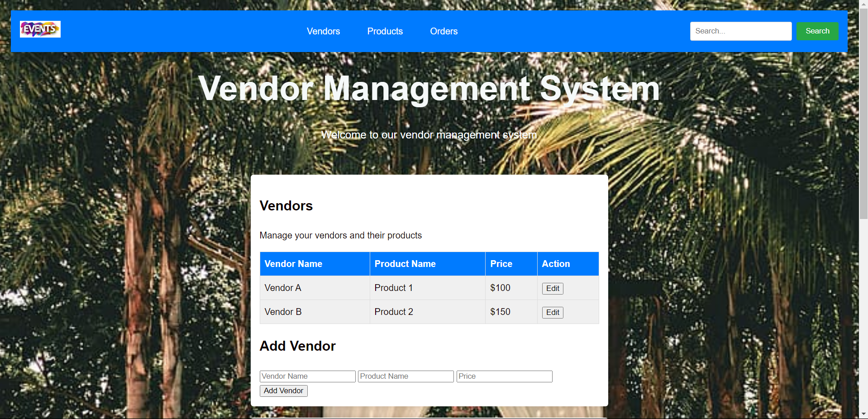Click into the Vendor Name input field
The width and height of the screenshot is (868, 419).
[307, 376]
